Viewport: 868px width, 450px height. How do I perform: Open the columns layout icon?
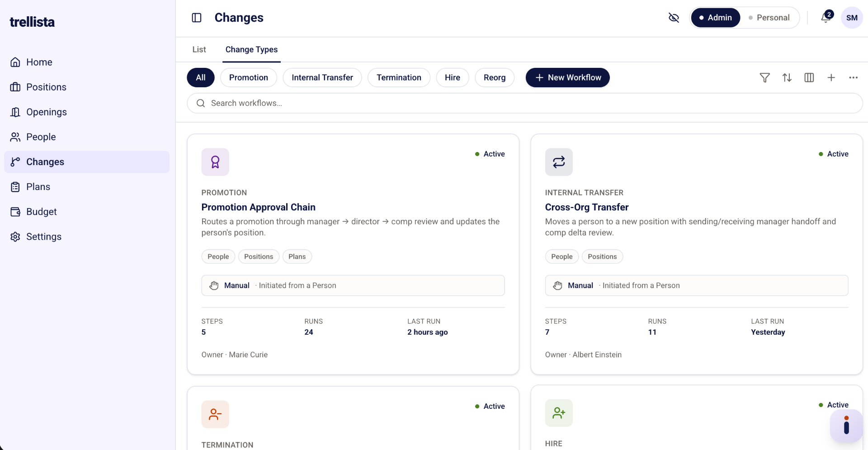point(809,78)
